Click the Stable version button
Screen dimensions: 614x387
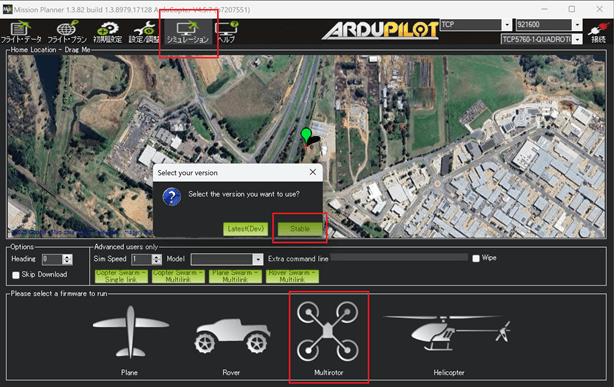tap(300, 229)
